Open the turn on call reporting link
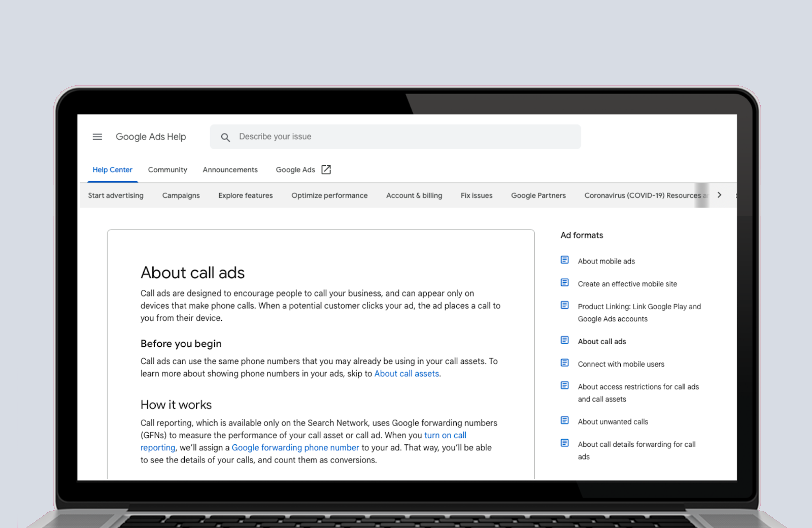The width and height of the screenshot is (812, 528). tap(445, 436)
